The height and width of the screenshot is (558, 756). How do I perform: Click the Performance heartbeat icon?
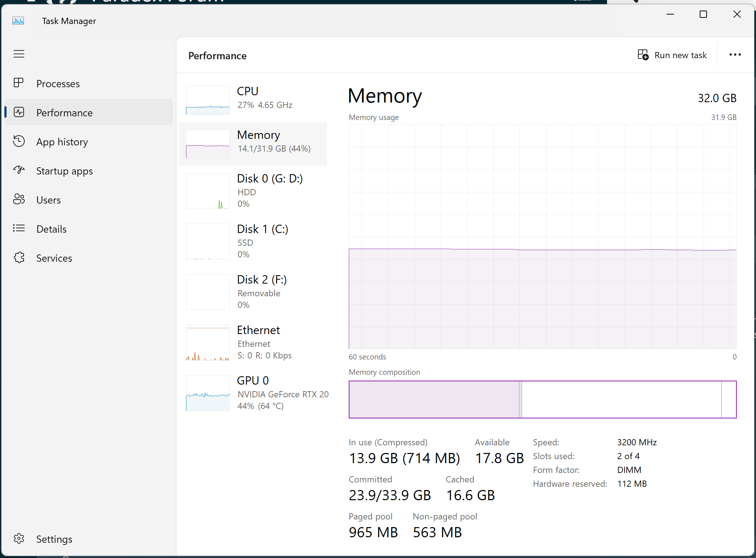click(19, 112)
